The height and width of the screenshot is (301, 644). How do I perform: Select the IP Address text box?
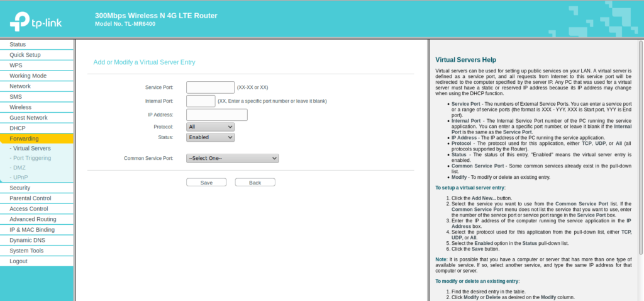216,115
